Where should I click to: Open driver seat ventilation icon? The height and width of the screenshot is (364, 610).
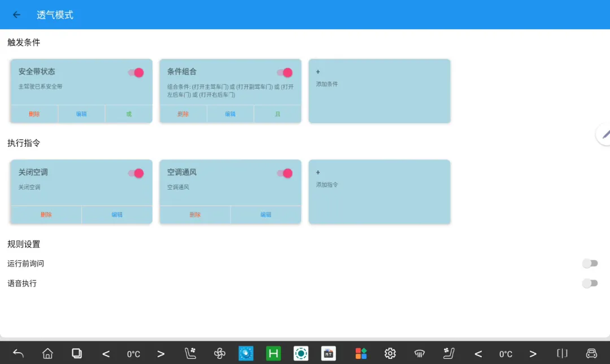point(190,353)
